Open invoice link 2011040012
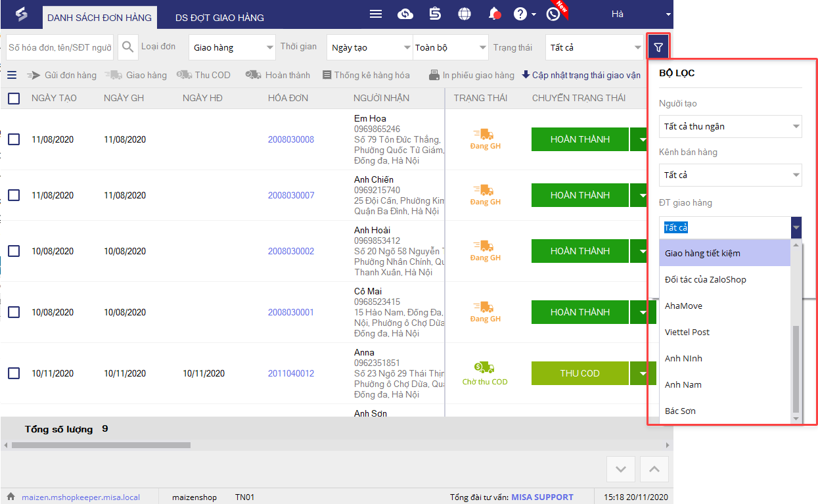Screen dimensions: 818x504 click(x=291, y=373)
